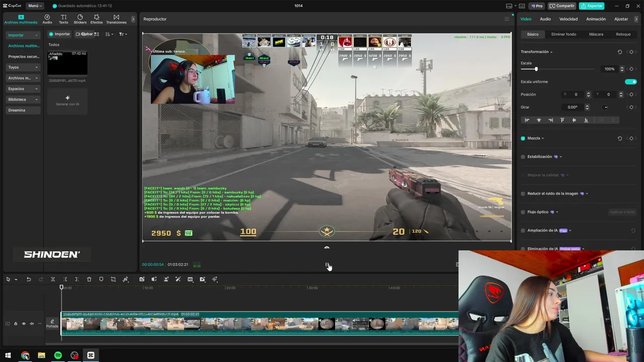This screenshot has width=644, height=362.
Task: Switch media view to grid layout
Action: click(x=96, y=34)
